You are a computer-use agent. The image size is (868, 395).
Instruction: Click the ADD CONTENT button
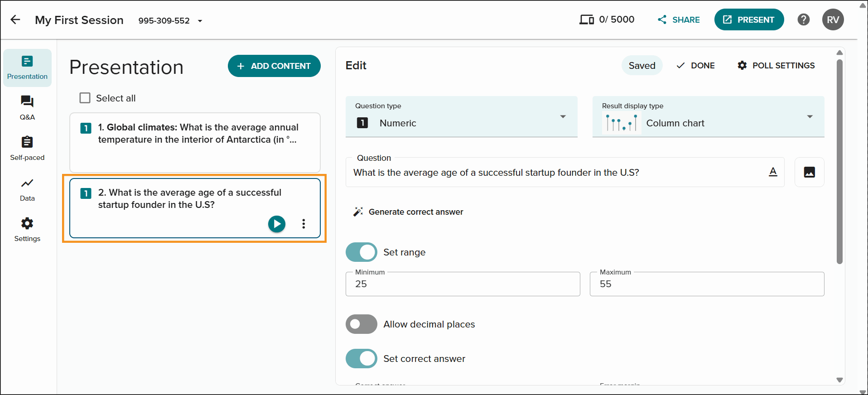coord(274,66)
